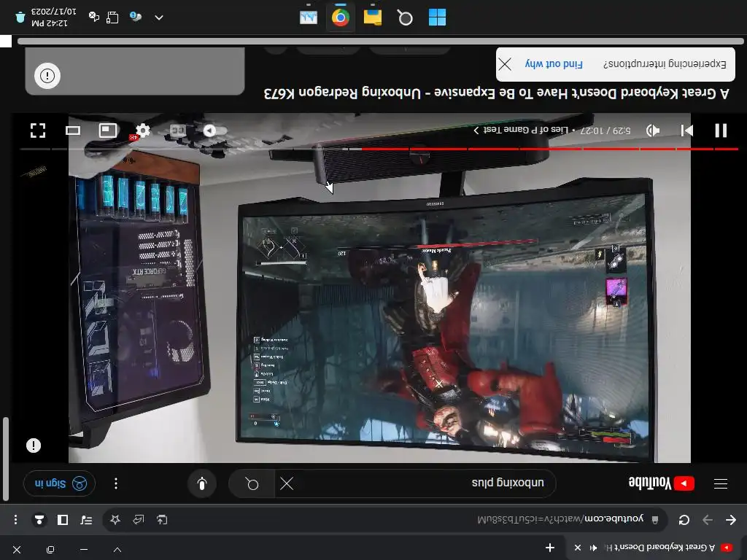747x560 pixels.
Task: Open the Windows Start menu
Action: tap(437, 17)
